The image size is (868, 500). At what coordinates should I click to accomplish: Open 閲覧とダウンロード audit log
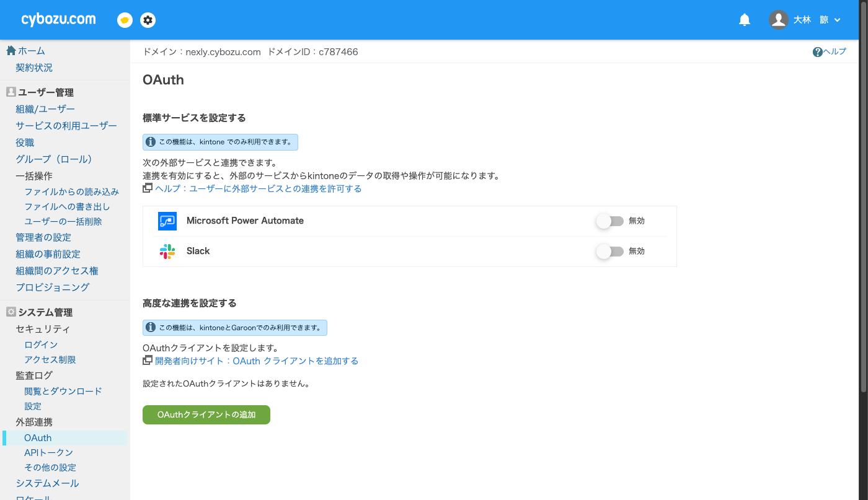click(x=63, y=391)
